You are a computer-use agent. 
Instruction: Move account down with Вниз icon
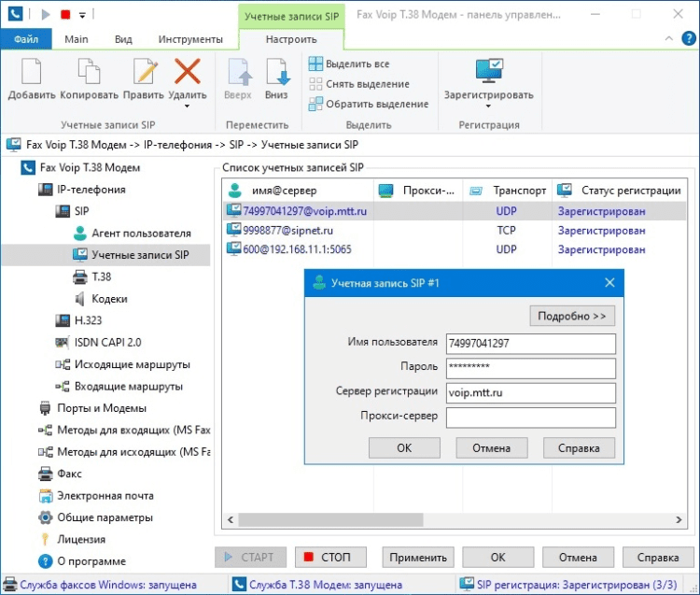click(x=276, y=73)
